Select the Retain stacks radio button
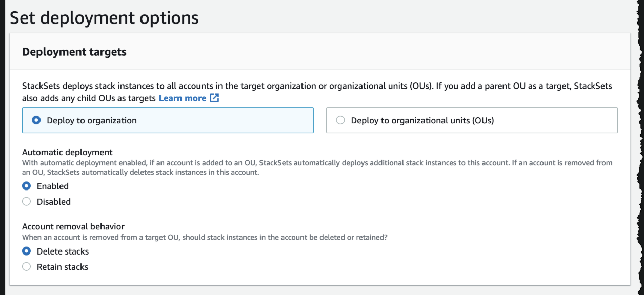This screenshot has height=295, width=644. 27,267
